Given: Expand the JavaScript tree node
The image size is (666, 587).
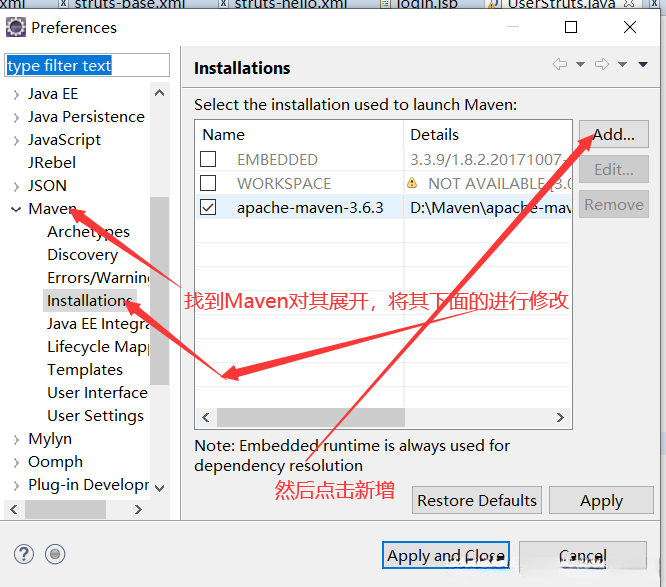Looking at the screenshot, I should (x=16, y=140).
